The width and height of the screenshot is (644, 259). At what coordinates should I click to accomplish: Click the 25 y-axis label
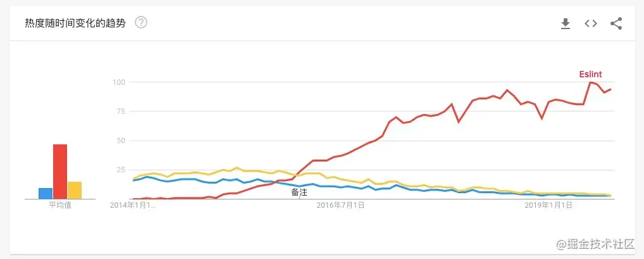pos(121,170)
